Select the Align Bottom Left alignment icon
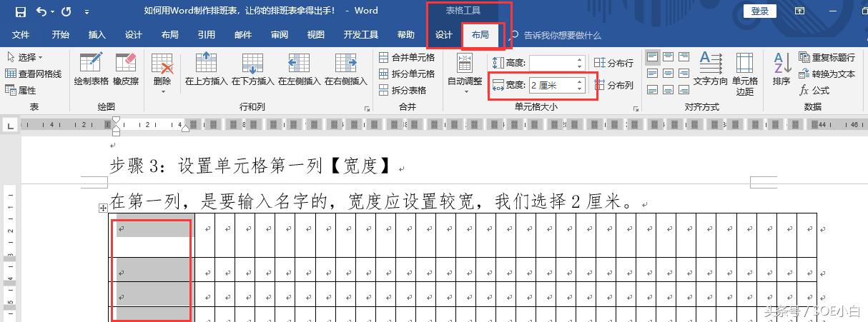Screen dimensions: 868x322 652,90
